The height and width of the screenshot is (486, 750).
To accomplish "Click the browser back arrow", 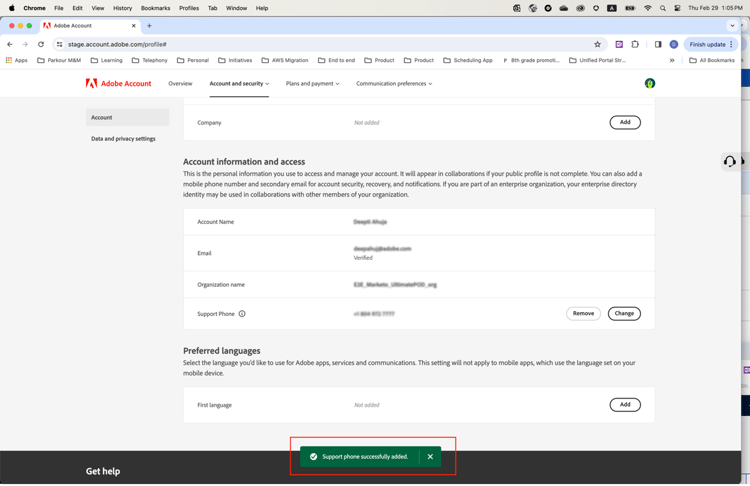I will click(10, 44).
